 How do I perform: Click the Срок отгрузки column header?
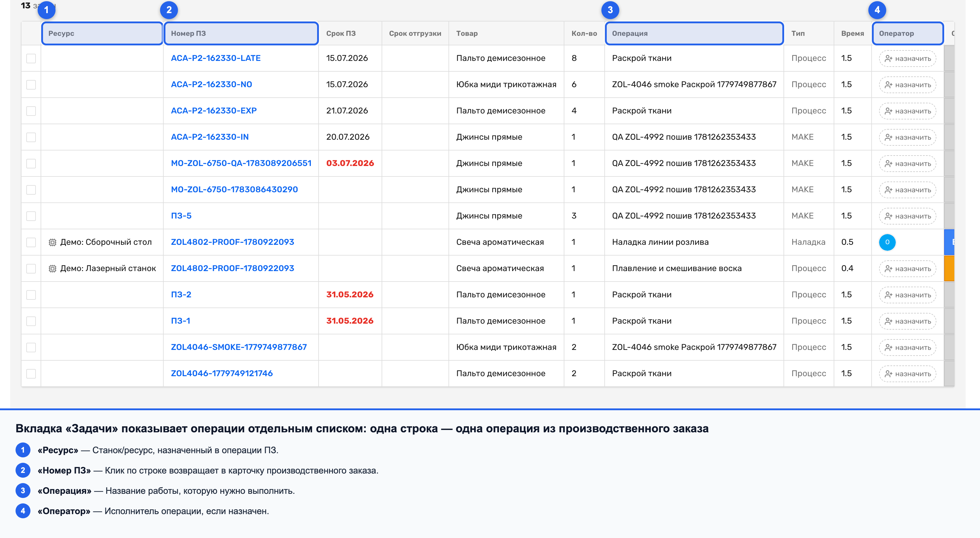[415, 33]
